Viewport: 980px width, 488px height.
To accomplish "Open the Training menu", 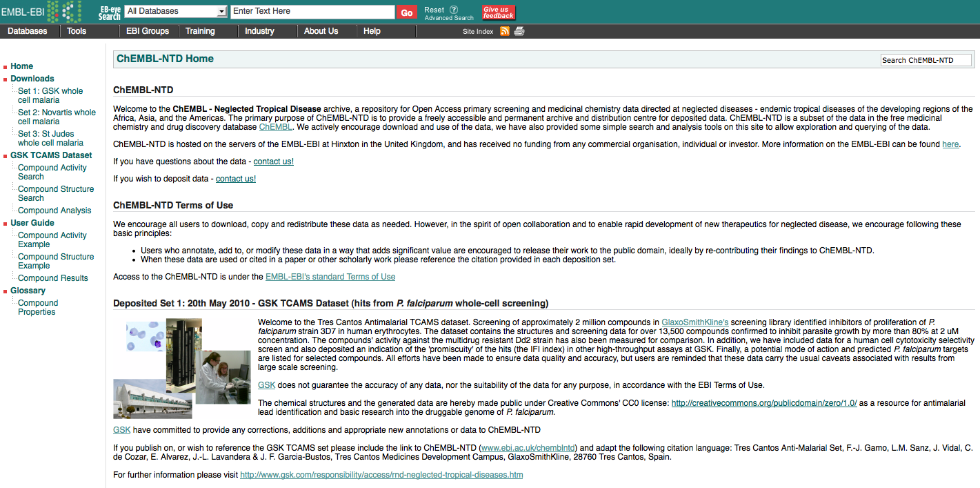I will point(200,31).
